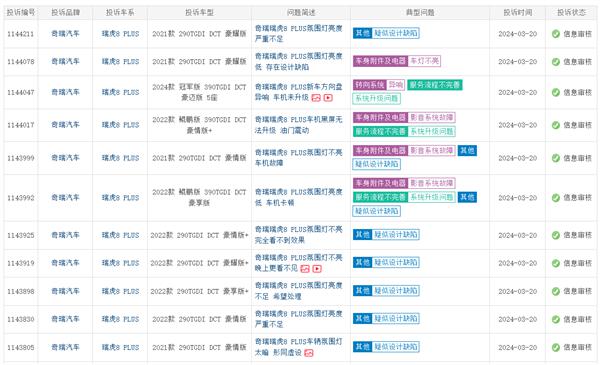Open 瑞虎8 PLUS series link in row 1144078

click(120, 62)
